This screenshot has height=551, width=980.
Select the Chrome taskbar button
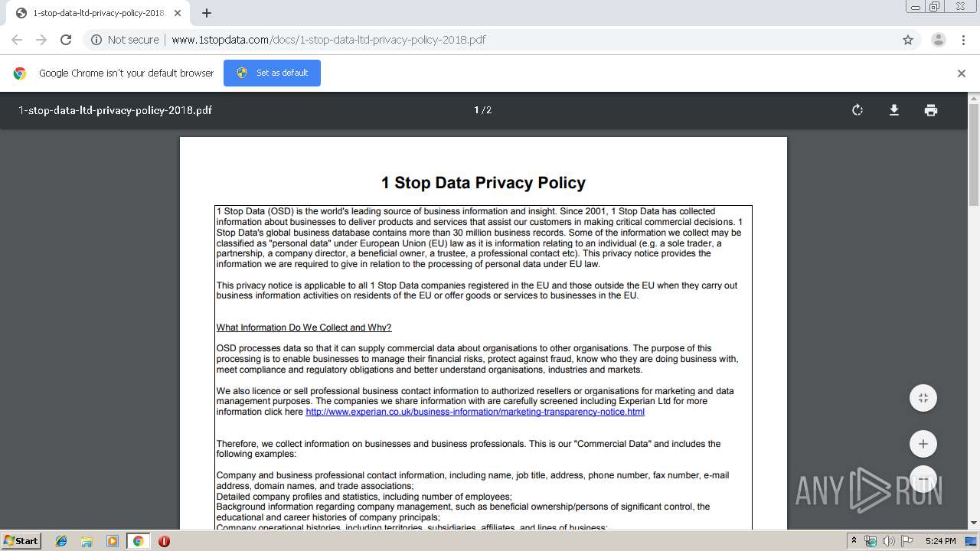tap(139, 541)
